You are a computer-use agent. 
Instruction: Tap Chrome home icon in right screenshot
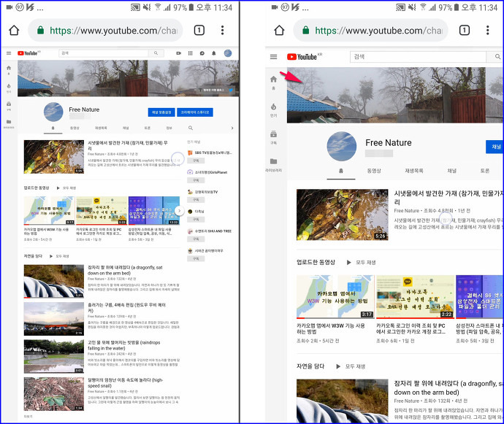(x=279, y=30)
